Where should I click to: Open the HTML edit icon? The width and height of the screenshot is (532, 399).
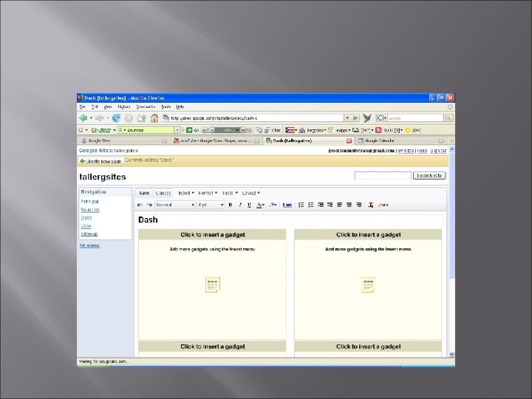click(383, 205)
